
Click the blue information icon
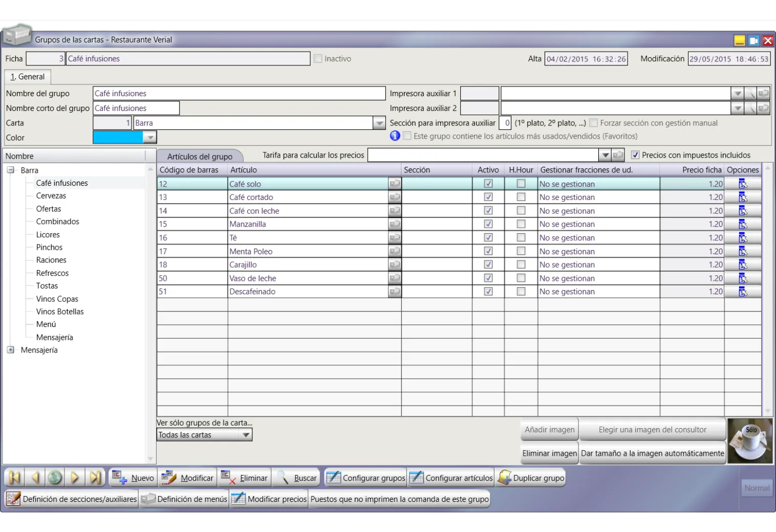tap(395, 136)
